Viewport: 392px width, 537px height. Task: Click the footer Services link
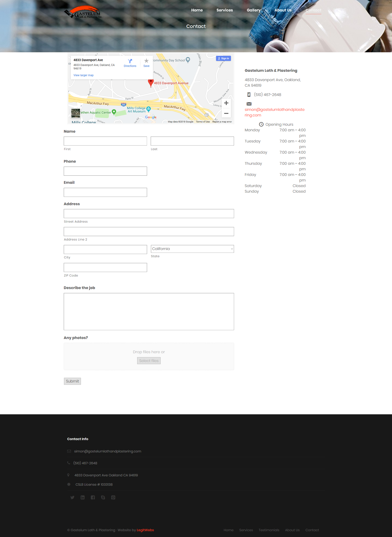tap(246, 530)
